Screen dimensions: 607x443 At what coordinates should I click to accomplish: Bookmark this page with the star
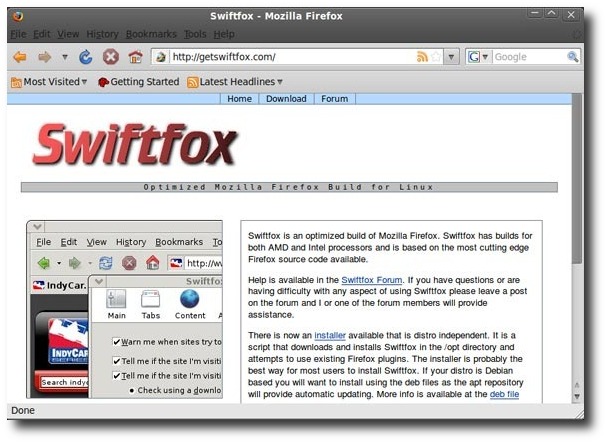point(436,57)
